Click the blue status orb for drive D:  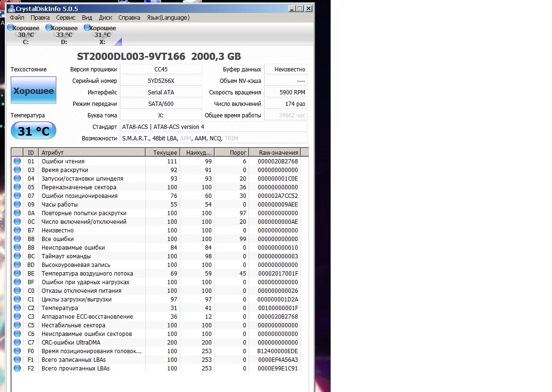pos(48,27)
